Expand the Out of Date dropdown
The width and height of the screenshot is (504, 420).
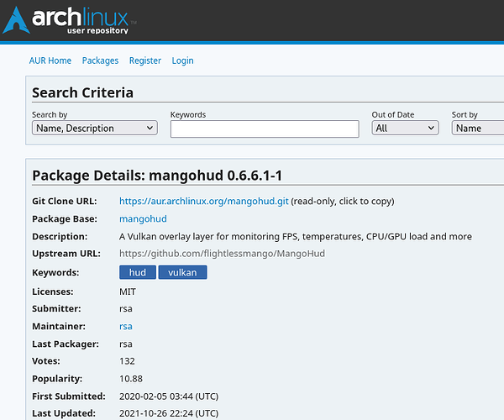click(x=405, y=128)
